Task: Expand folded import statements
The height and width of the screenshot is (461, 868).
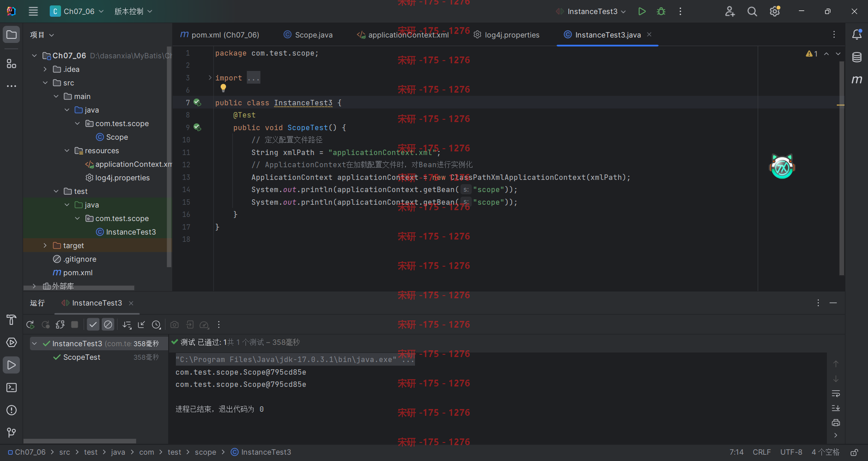Action: [x=210, y=78]
